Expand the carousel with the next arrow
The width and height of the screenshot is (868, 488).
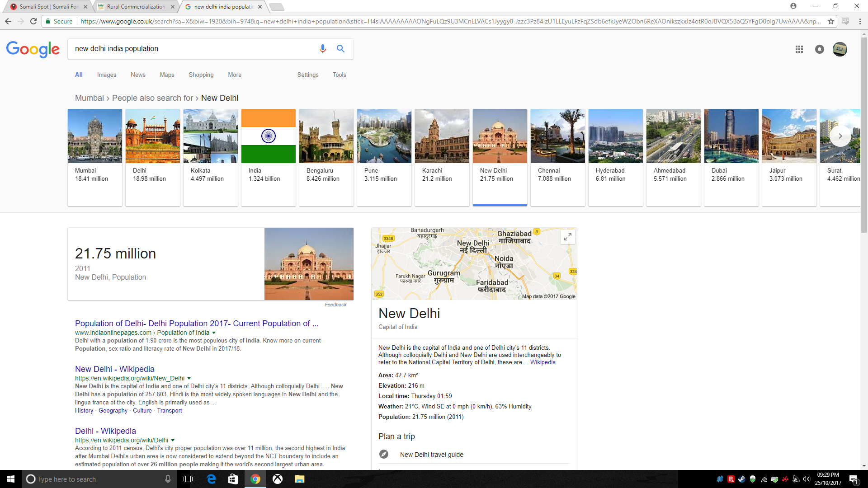(x=840, y=136)
